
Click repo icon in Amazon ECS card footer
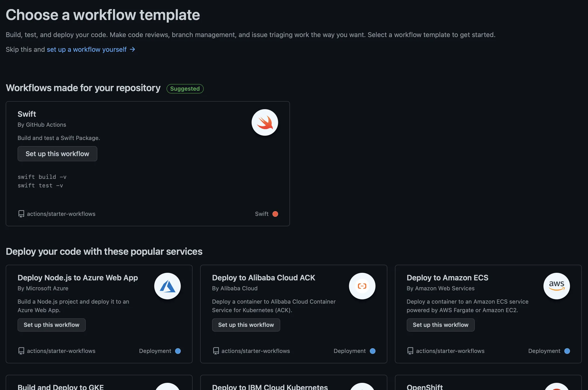410,351
